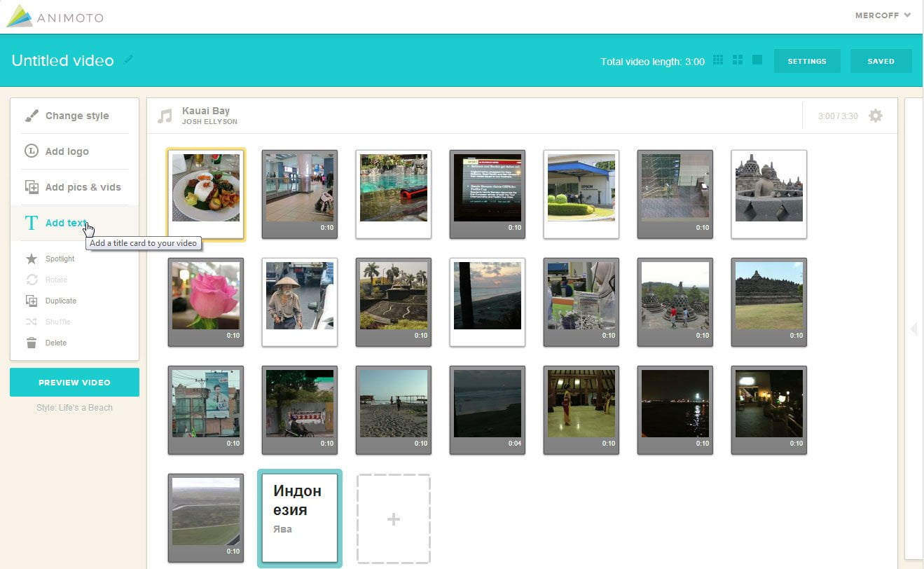Click the Add logo circle icon
Image resolution: width=924 pixels, height=569 pixels.
coord(32,151)
